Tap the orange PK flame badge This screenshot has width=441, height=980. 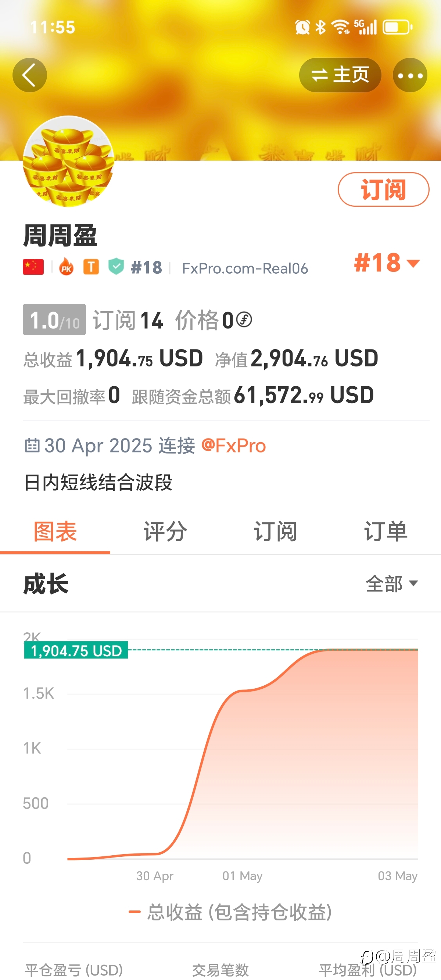[x=66, y=267]
